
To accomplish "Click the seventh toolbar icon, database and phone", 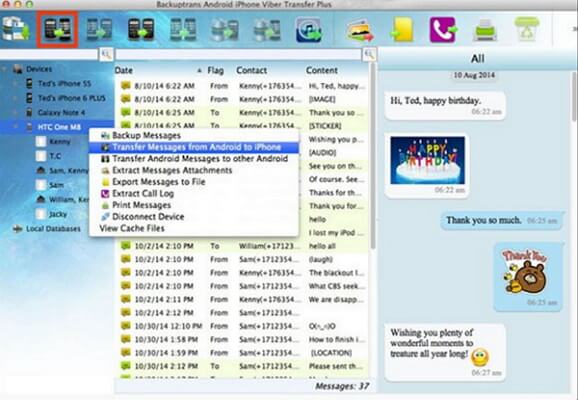I will pyautogui.click(x=267, y=29).
